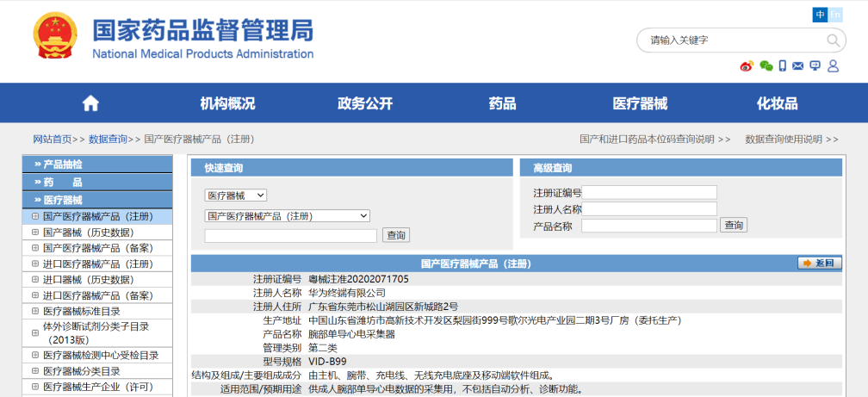868x397 pixels.
Task: Open the 医疗器械 category dropdown
Action: coord(236,195)
